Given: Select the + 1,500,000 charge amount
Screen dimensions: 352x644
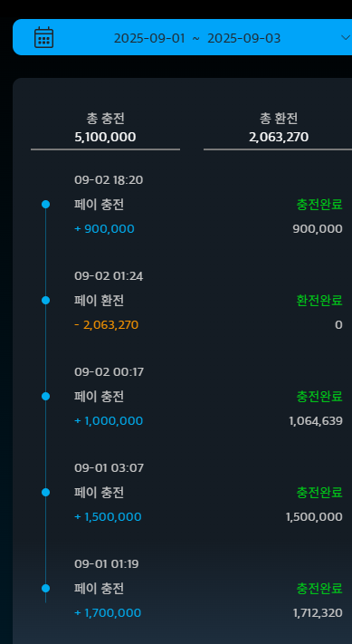Looking at the screenshot, I should pos(108,516).
